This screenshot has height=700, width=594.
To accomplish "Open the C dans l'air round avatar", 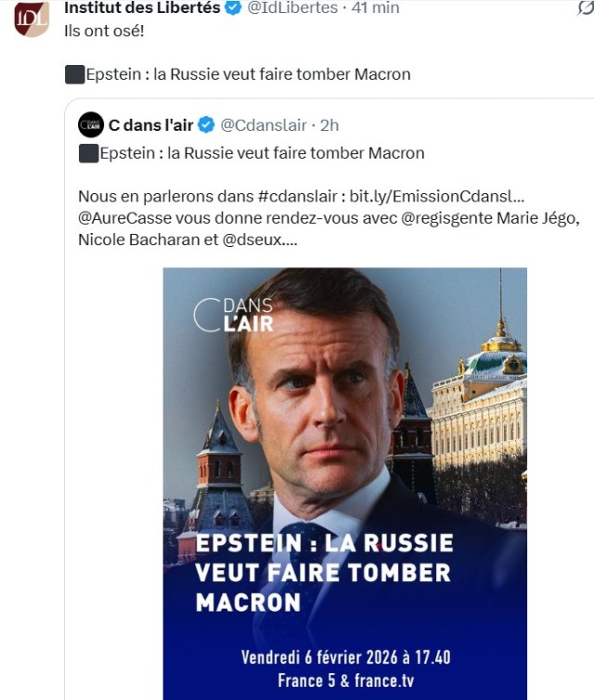I will (91, 125).
